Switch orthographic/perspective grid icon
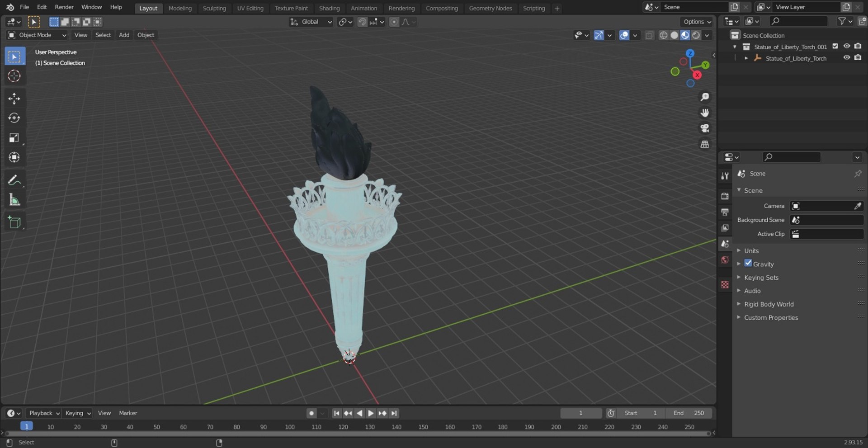 tap(704, 144)
